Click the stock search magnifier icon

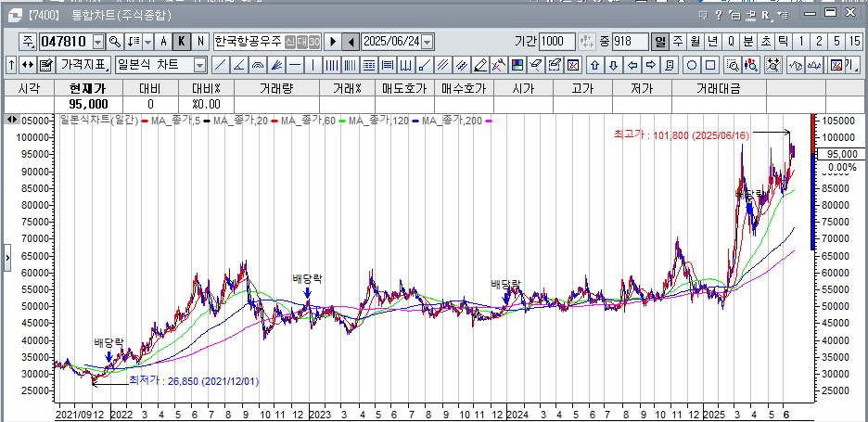(115, 42)
